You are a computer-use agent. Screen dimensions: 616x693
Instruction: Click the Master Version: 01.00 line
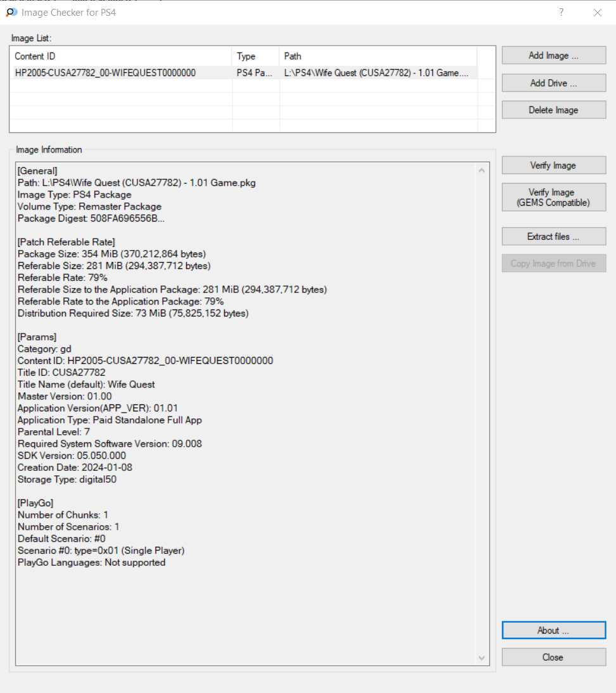tap(65, 396)
